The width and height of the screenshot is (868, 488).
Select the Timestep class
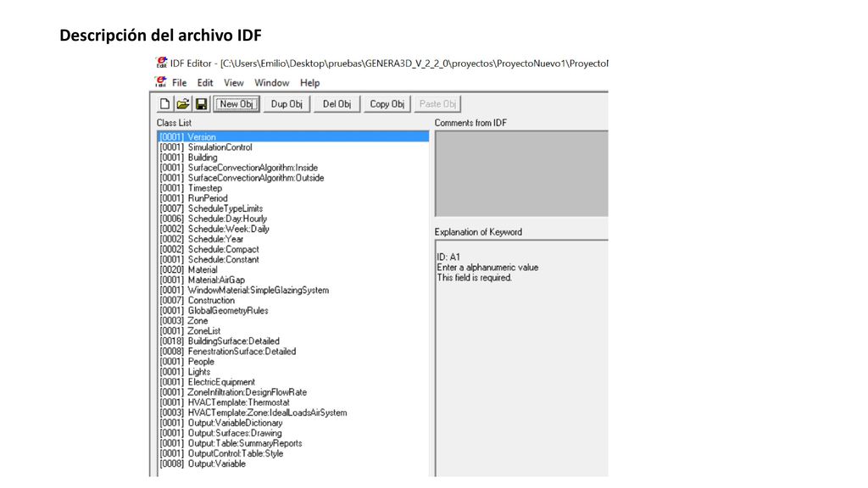click(293, 188)
